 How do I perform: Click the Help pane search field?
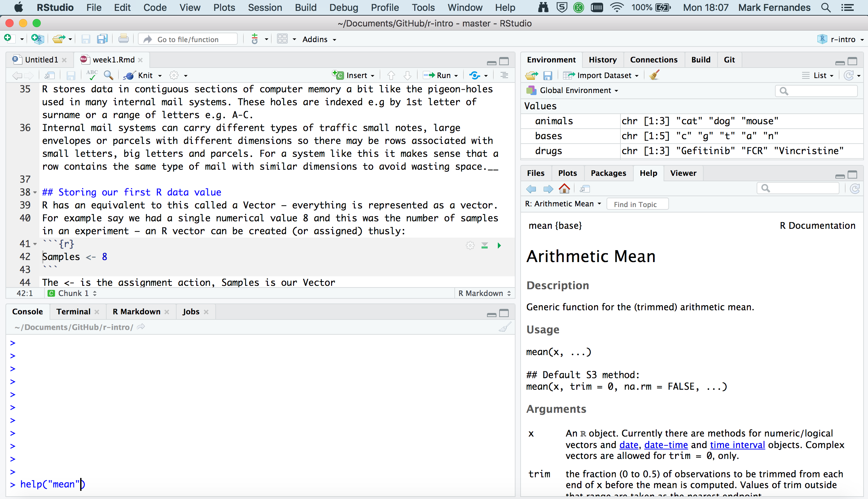798,188
